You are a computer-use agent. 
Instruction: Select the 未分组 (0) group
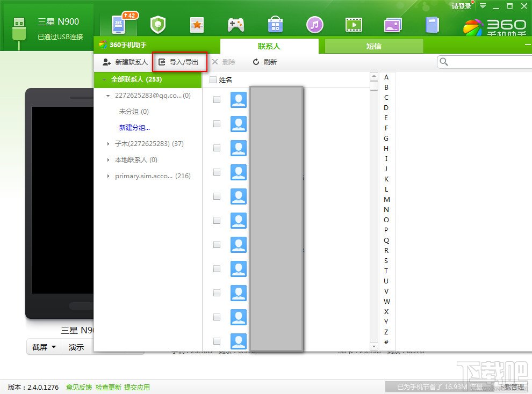134,112
